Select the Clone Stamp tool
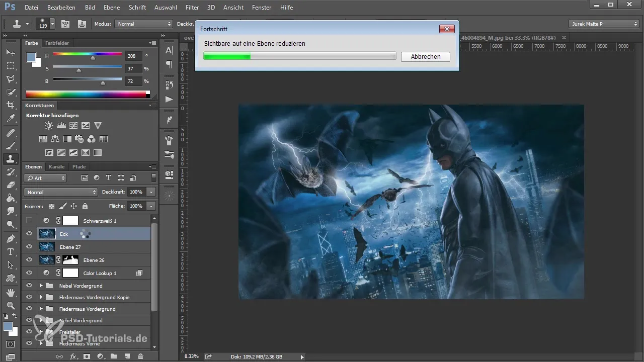This screenshot has width=644, height=362. pos(11,159)
